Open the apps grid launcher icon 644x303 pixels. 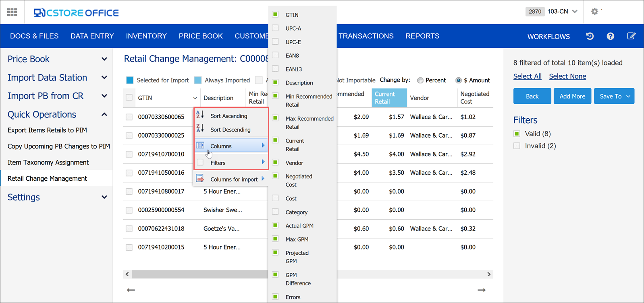(x=12, y=12)
